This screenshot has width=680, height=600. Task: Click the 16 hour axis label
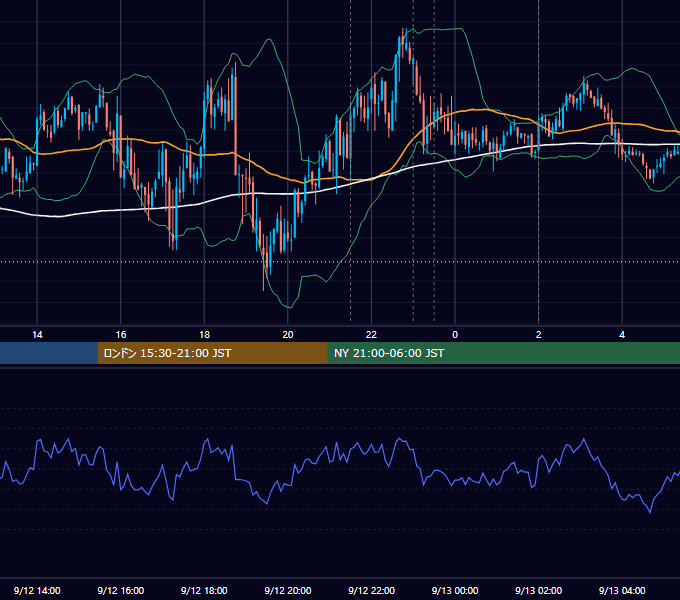coord(121,335)
